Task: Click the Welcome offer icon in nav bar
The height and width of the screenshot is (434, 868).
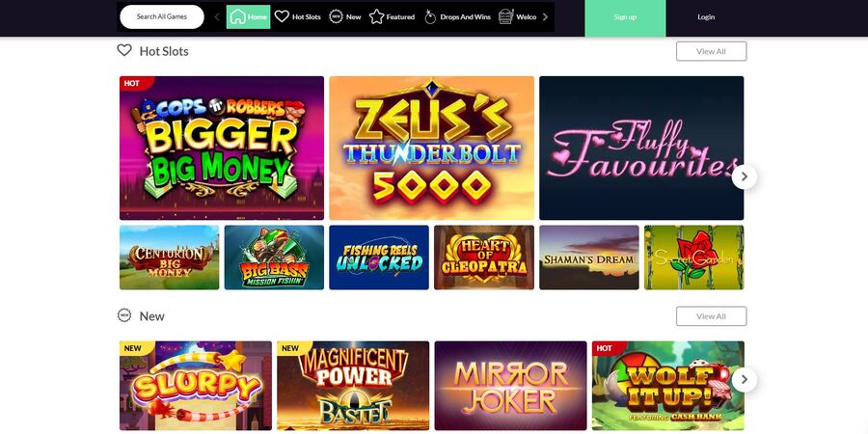Action: [506, 16]
